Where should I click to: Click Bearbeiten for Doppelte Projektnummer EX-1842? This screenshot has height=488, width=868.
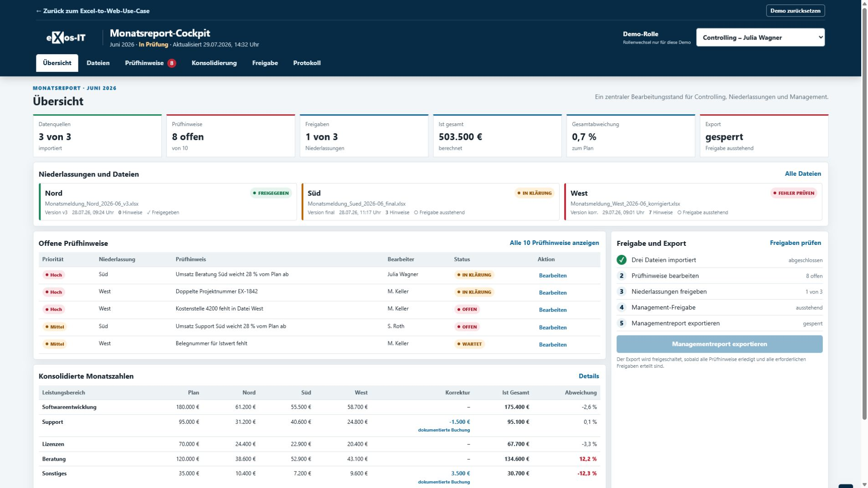(553, 293)
